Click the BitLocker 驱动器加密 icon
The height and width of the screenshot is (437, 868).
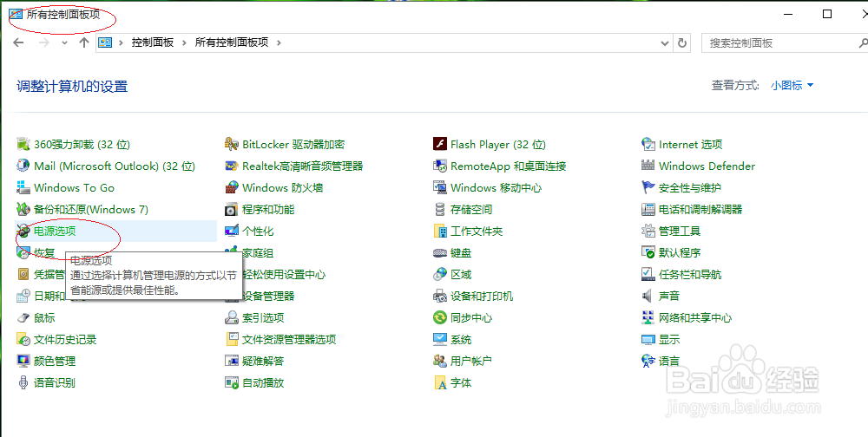tap(232, 145)
